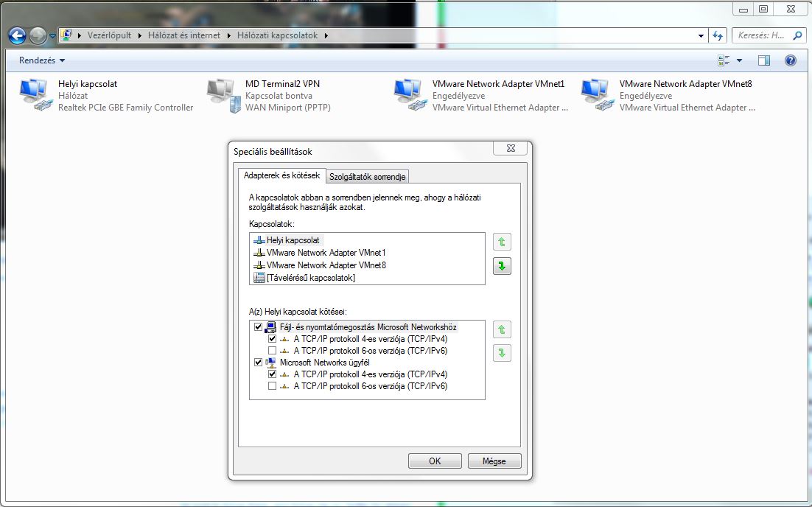Uncheck Microsoft Networks ügyfél checkbox
Image resolution: width=812 pixels, height=507 pixels.
tap(258, 362)
